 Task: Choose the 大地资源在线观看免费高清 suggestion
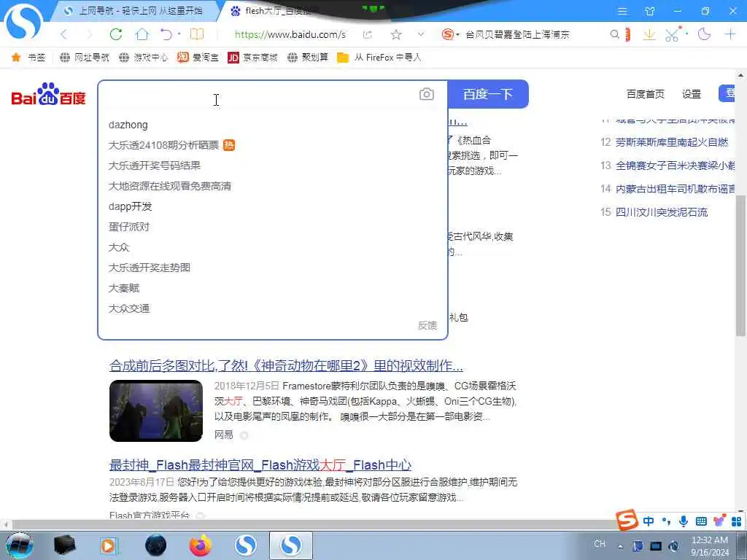(169, 186)
